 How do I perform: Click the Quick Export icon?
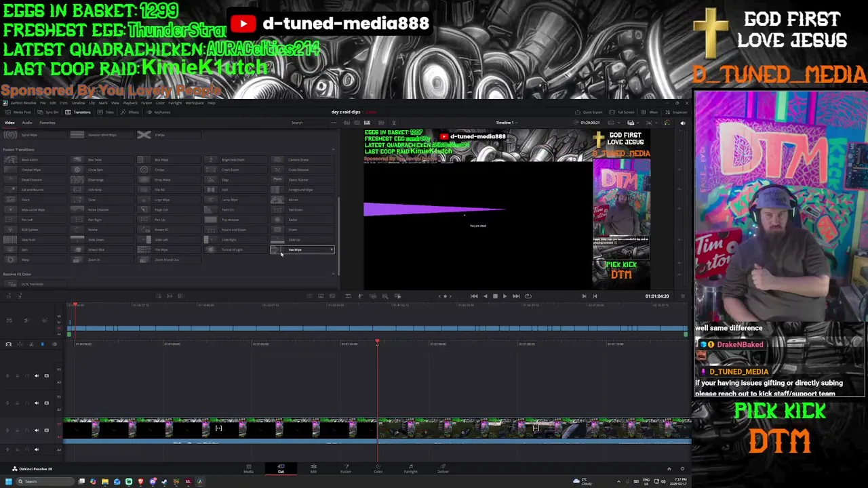click(x=589, y=112)
